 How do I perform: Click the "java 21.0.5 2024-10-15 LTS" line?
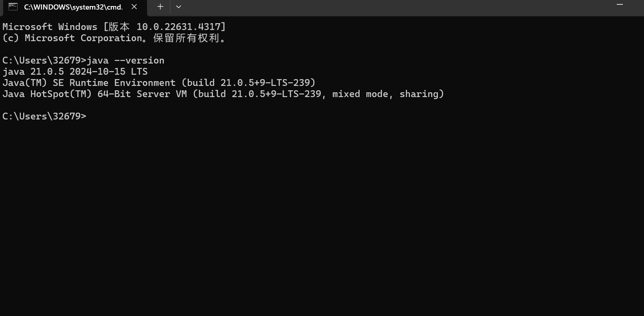tap(75, 72)
